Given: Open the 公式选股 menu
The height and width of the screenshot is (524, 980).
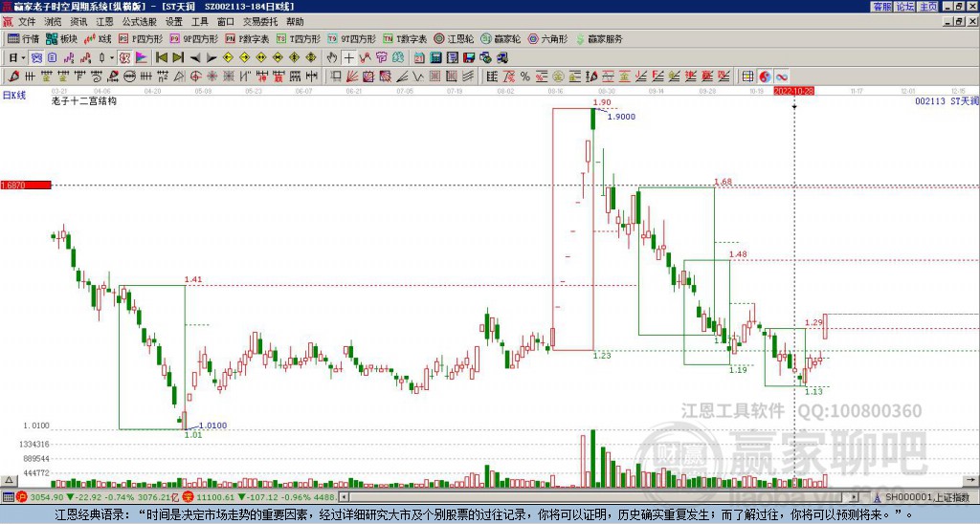Looking at the screenshot, I should pyautogui.click(x=140, y=22).
